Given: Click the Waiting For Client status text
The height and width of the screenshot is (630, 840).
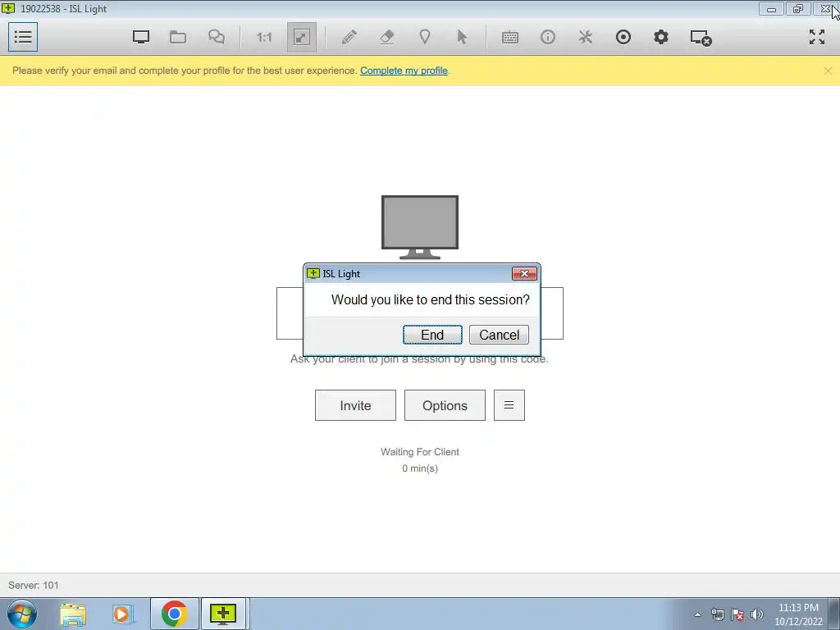Looking at the screenshot, I should (420, 452).
